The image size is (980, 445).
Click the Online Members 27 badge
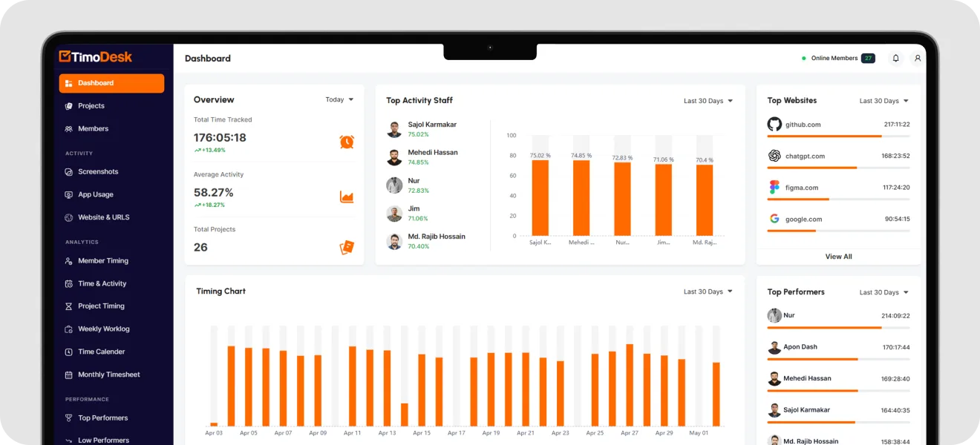[868, 58]
